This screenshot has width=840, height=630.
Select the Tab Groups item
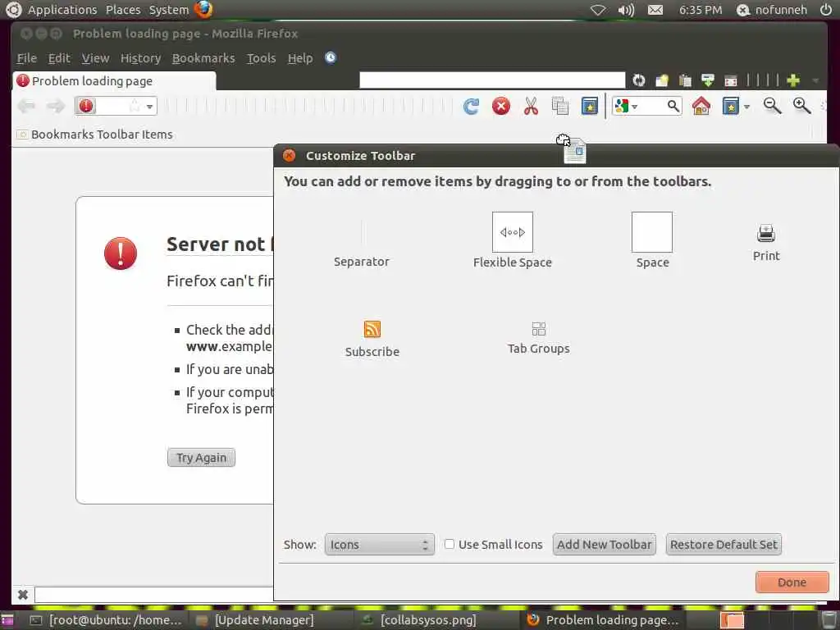click(538, 338)
